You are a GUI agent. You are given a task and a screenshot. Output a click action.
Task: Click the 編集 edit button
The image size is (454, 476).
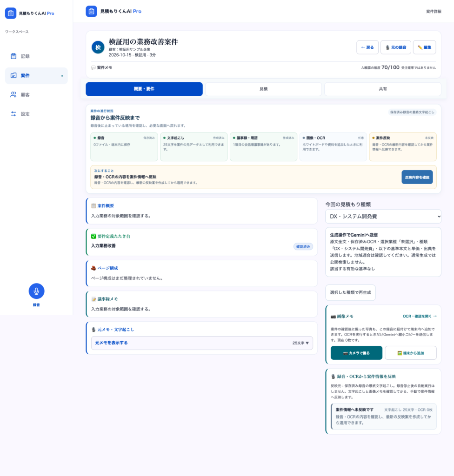click(x=424, y=47)
